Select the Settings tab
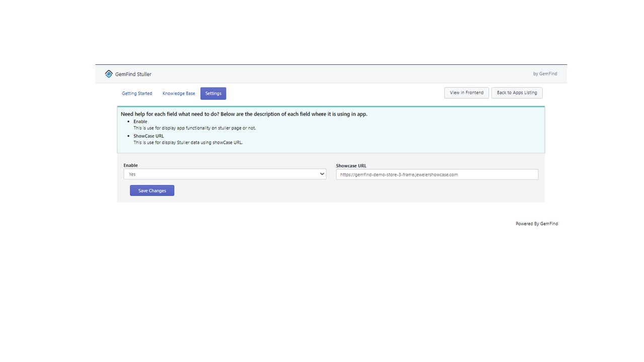Viewport: 644px width, 362px height. point(213,94)
